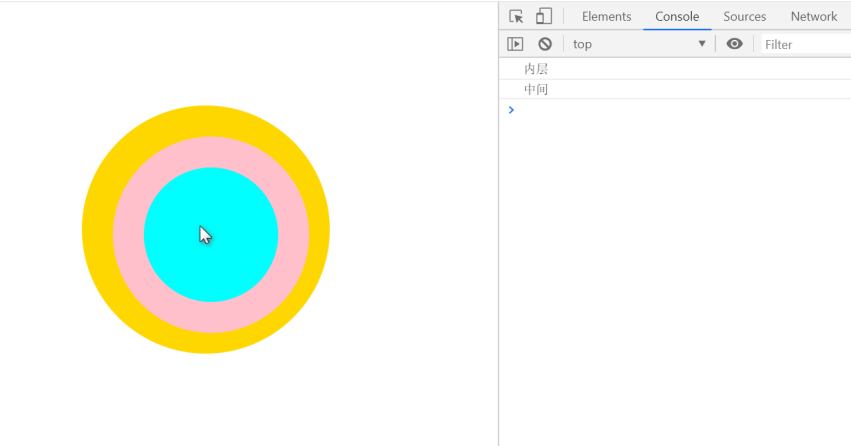
Task: Clear the console with the ban icon
Action: pyautogui.click(x=545, y=44)
